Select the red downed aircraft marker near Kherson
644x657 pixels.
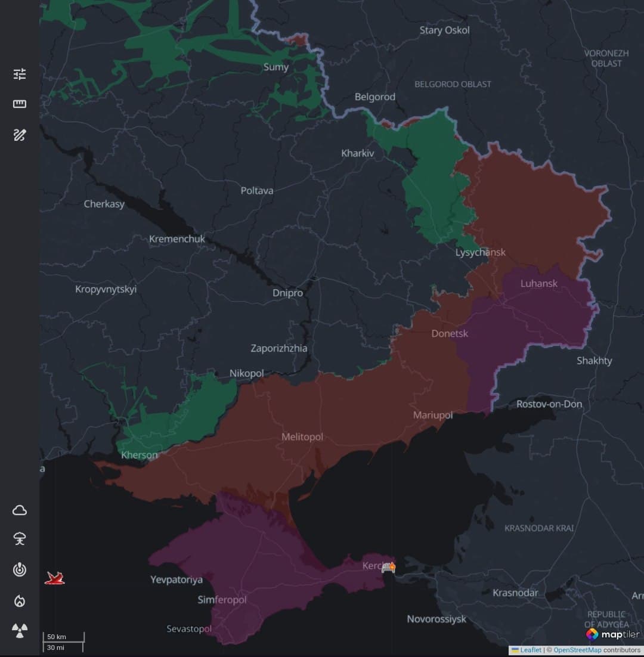pos(55,577)
